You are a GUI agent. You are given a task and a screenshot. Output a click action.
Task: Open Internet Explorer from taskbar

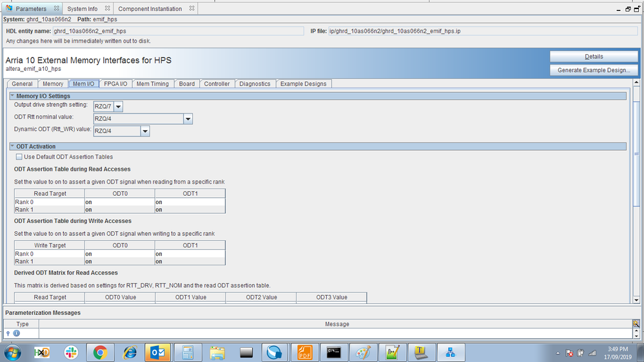tap(130, 352)
